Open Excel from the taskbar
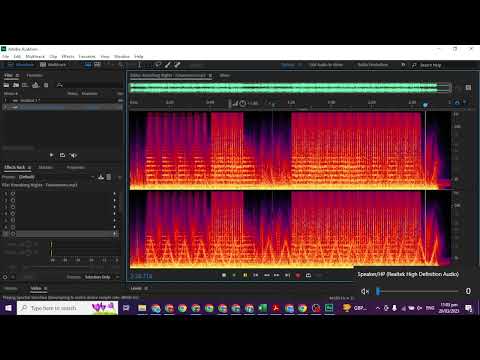480x360 pixels. click(x=263, y=308)
